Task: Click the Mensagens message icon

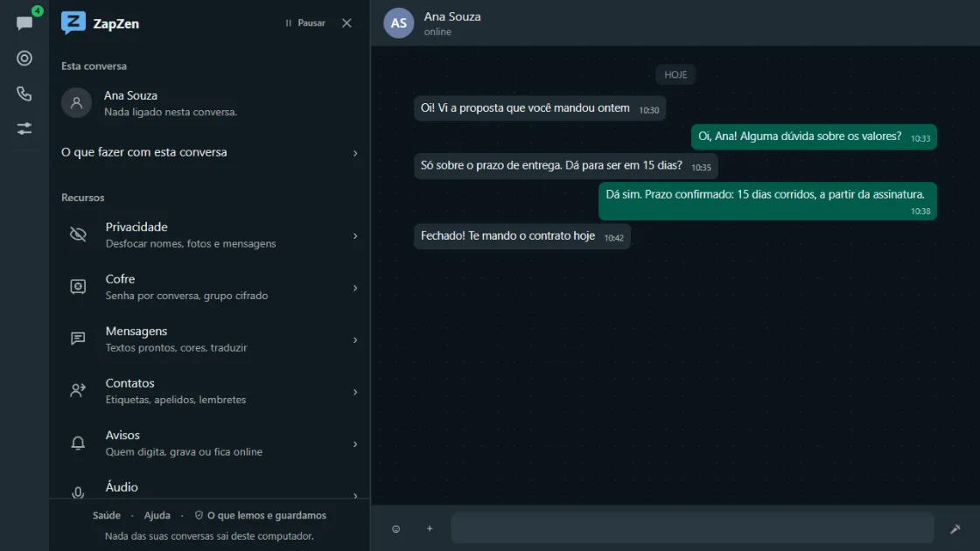Action: tap(78, 338)
